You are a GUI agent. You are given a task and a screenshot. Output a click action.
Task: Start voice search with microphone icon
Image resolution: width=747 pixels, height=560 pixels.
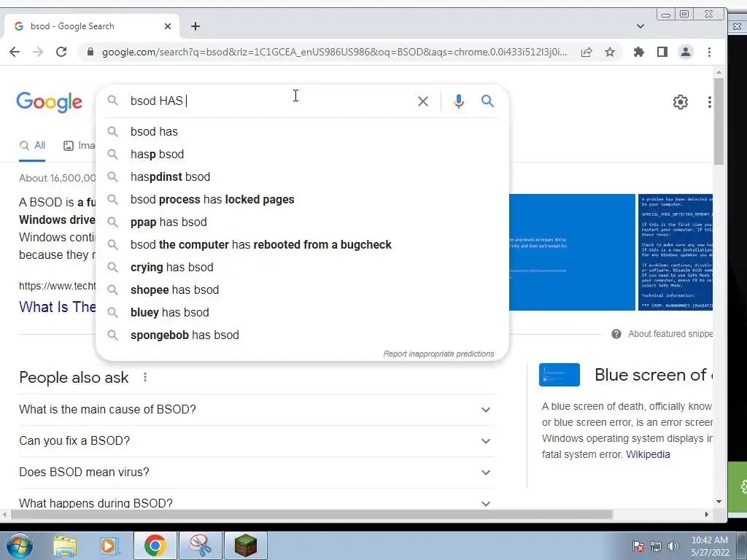458,101
